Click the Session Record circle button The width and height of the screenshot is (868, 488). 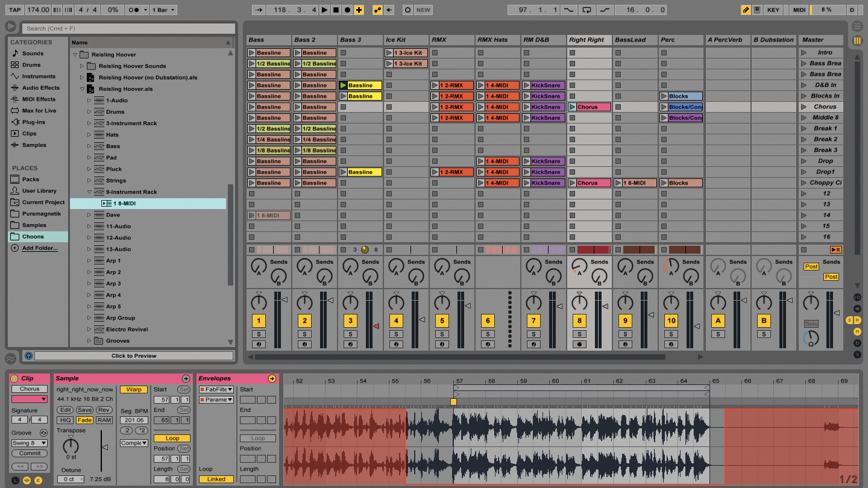click(x=407, y=10)
